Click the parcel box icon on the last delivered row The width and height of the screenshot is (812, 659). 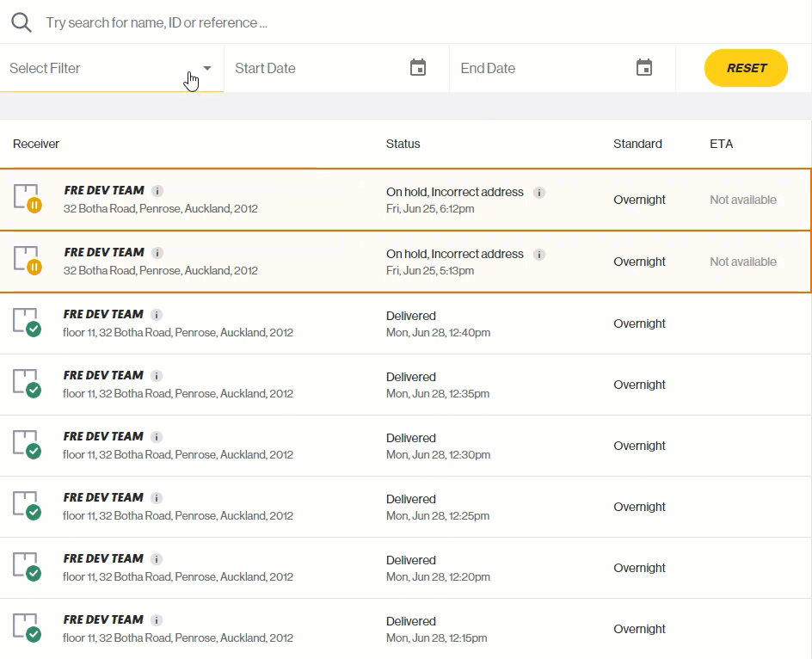26,625
